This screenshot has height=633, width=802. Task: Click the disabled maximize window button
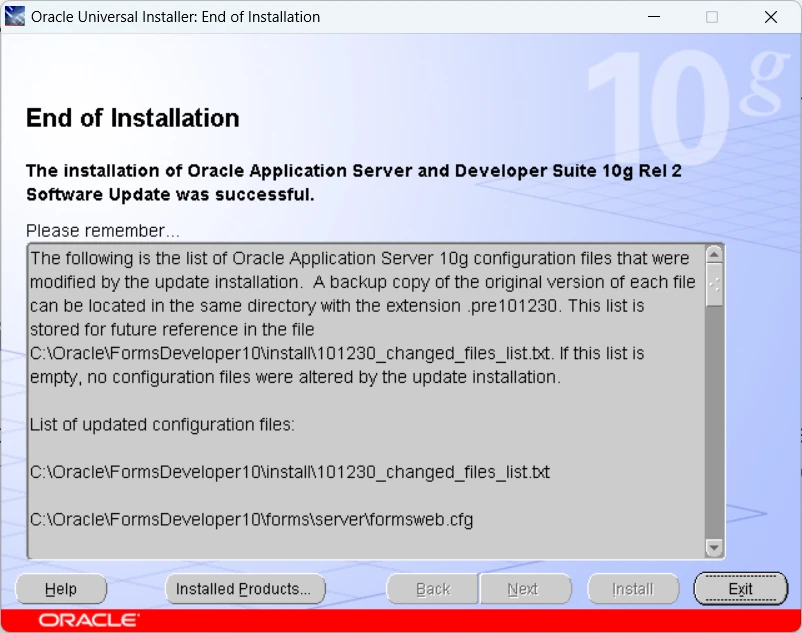711,16
